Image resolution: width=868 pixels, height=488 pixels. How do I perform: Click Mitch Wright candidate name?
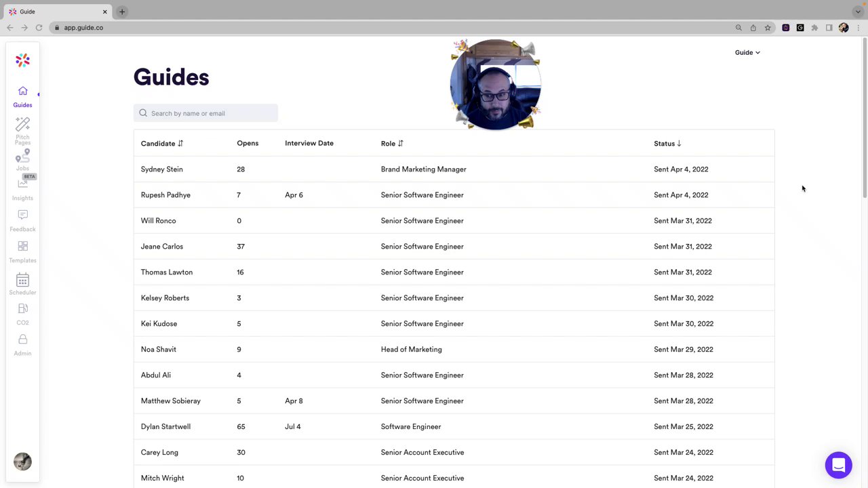point(163,479)
